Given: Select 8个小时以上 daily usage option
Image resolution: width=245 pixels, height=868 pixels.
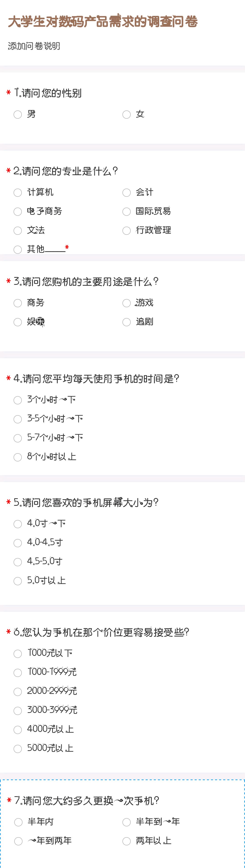Looking at the screenshot, I should [17, 457].
